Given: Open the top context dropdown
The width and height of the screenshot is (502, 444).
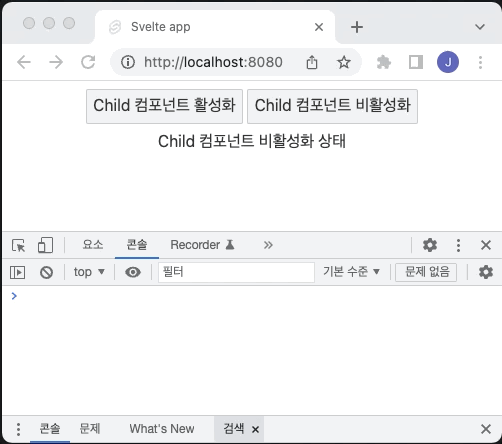Looking at the screenshot, I should tap(89, 272).
